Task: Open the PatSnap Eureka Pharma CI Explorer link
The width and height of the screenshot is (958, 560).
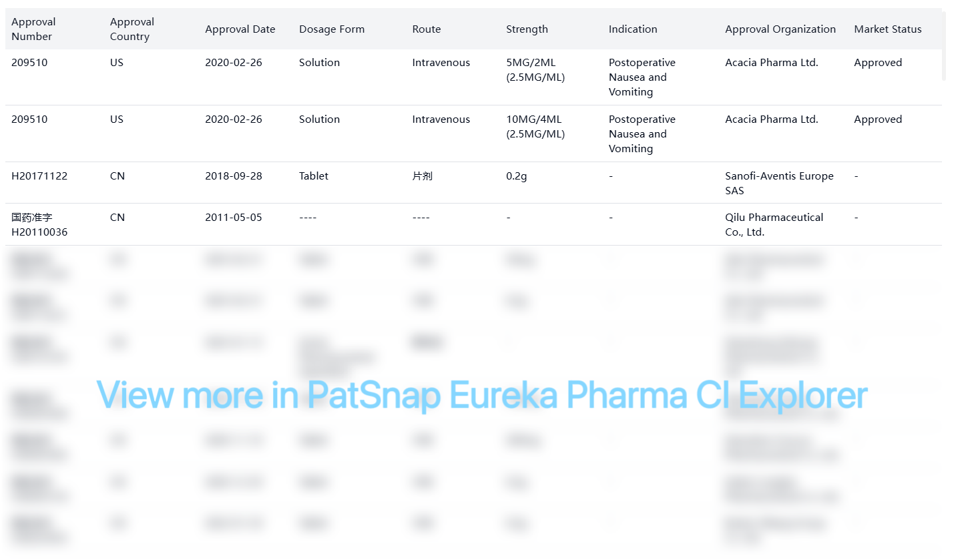Action: tap(481, 394)
